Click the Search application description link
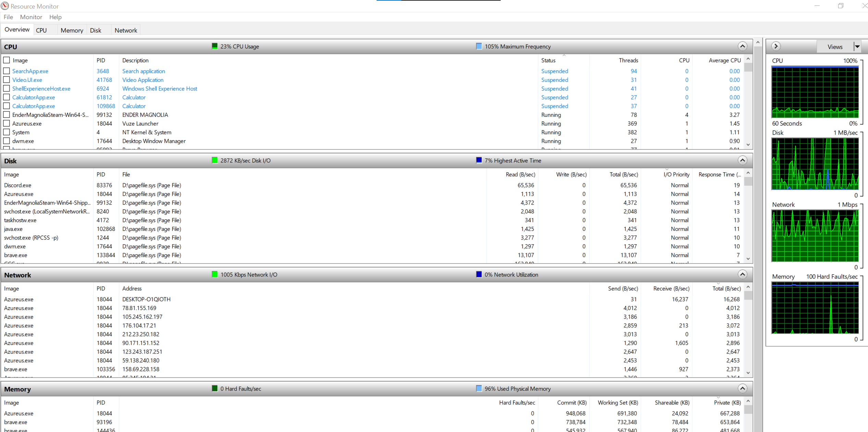The width and height of the screenshot is (868, 432). pos(144,71)
